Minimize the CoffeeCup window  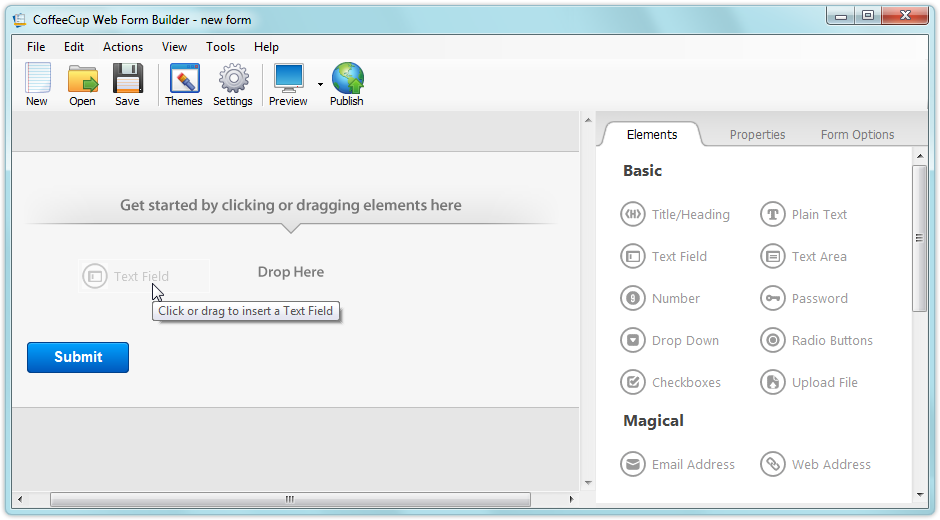tap(841, 16)
